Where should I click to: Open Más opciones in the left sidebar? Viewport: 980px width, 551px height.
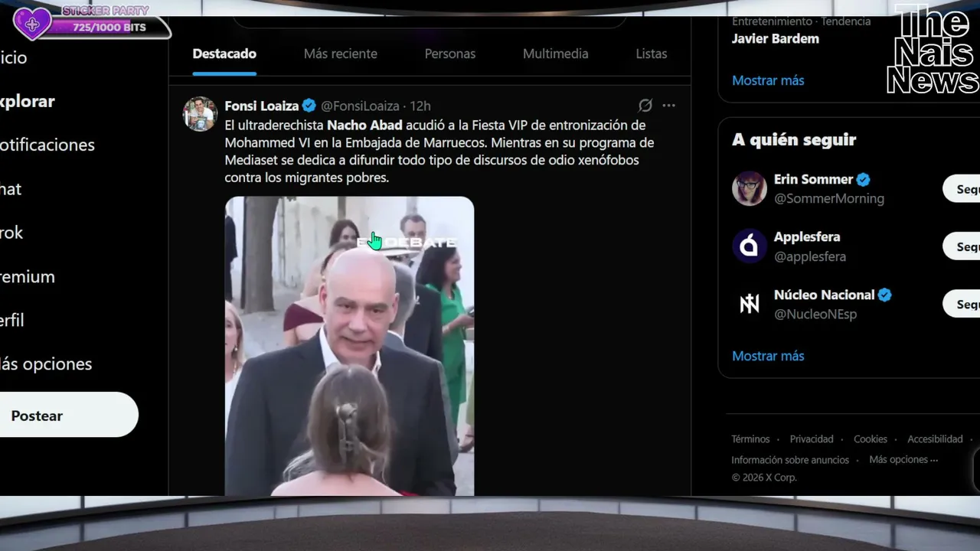[x=46, y=364]
